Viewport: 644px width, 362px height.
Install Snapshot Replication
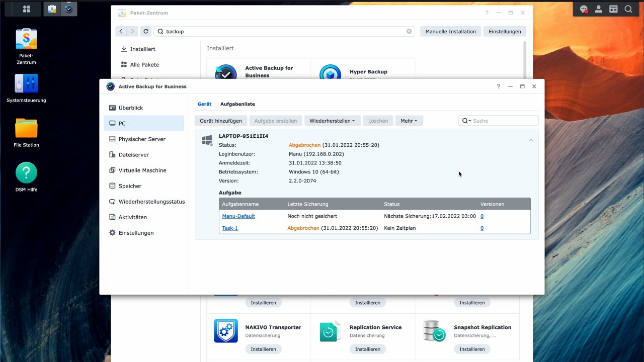tap(472, 349)
